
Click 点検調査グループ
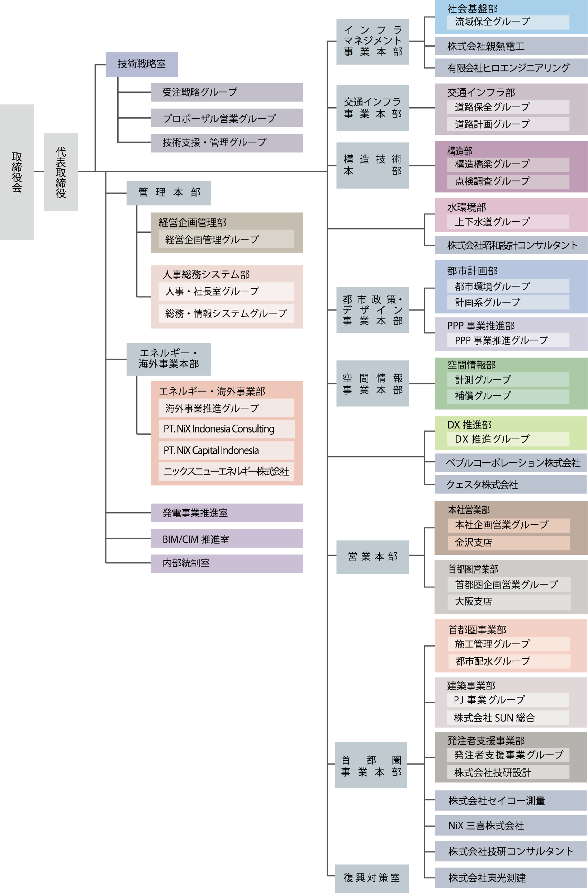coord(508,182)
